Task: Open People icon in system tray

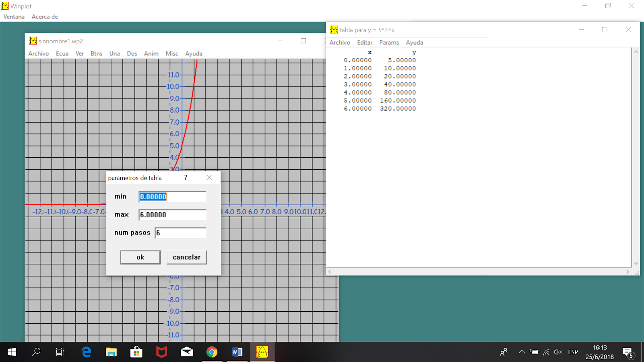Action: pyautogui.click(x=504, y=352)
